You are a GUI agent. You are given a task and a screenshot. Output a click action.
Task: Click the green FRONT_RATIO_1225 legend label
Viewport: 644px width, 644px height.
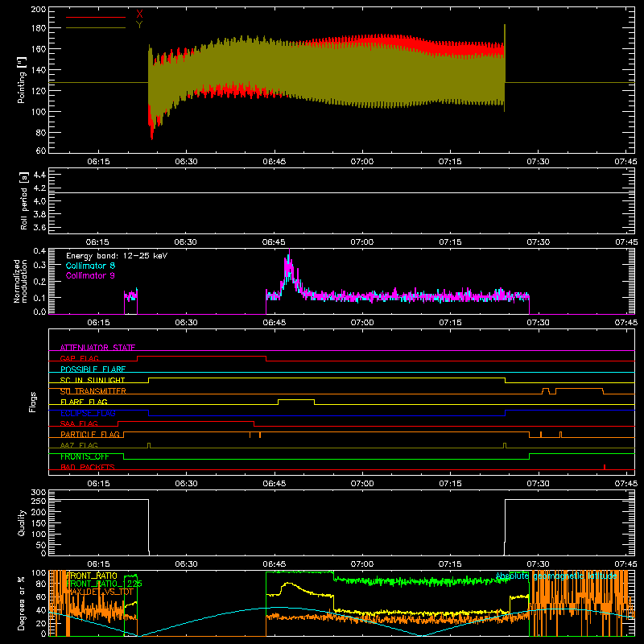coord(104,584)
